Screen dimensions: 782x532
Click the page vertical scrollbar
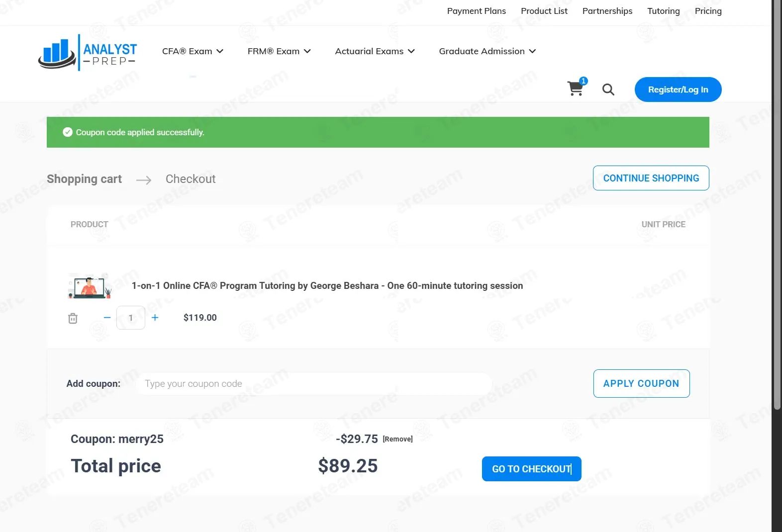tap(777, 204)
